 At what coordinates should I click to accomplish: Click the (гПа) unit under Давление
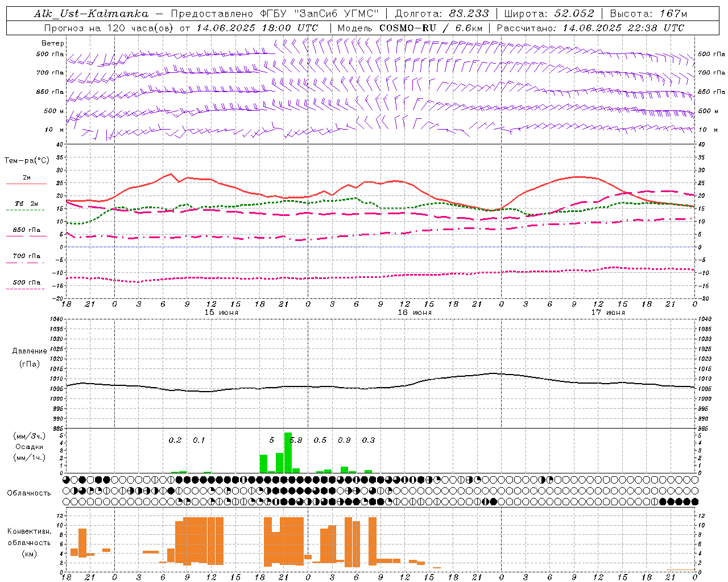[30, 364]
